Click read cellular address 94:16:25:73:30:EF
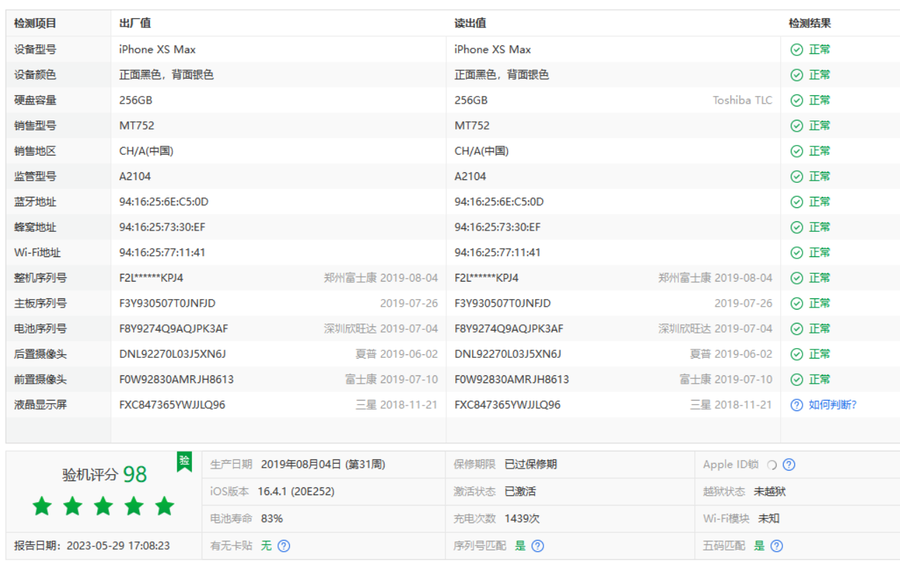This screenshot has width=900, height=575. click(498, 227)
